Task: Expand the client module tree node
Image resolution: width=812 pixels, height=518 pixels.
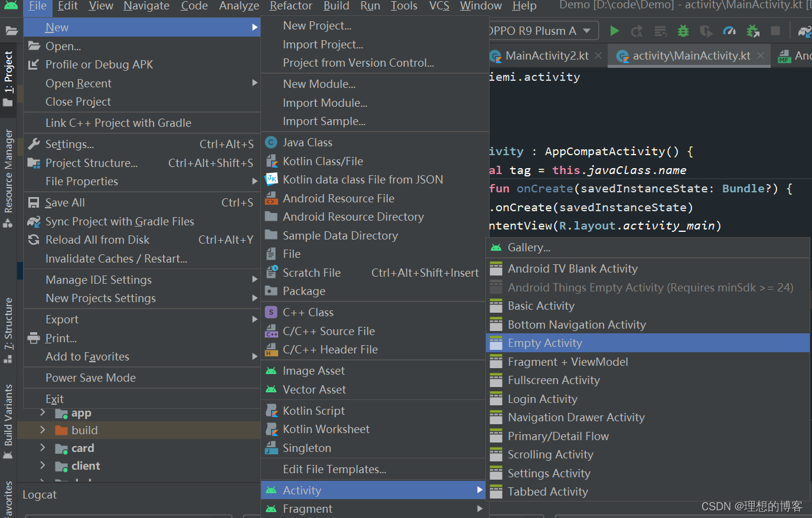Action: pos(43,465)
